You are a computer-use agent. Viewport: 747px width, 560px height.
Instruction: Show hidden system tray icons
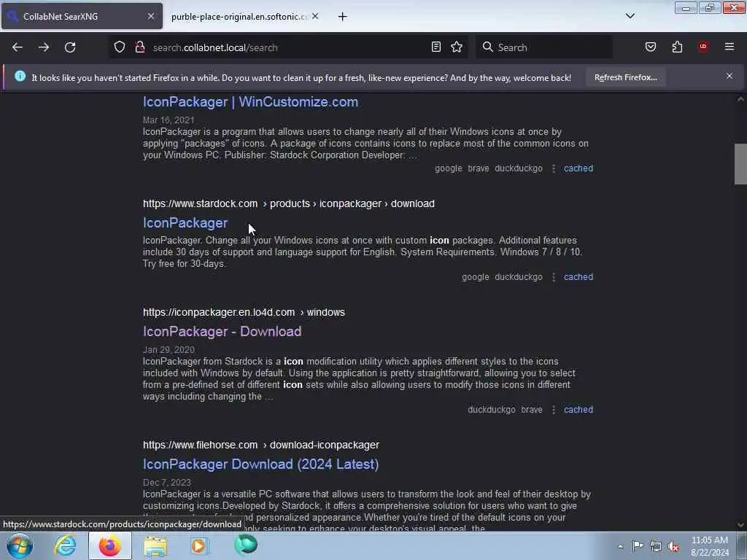point(620,547)
